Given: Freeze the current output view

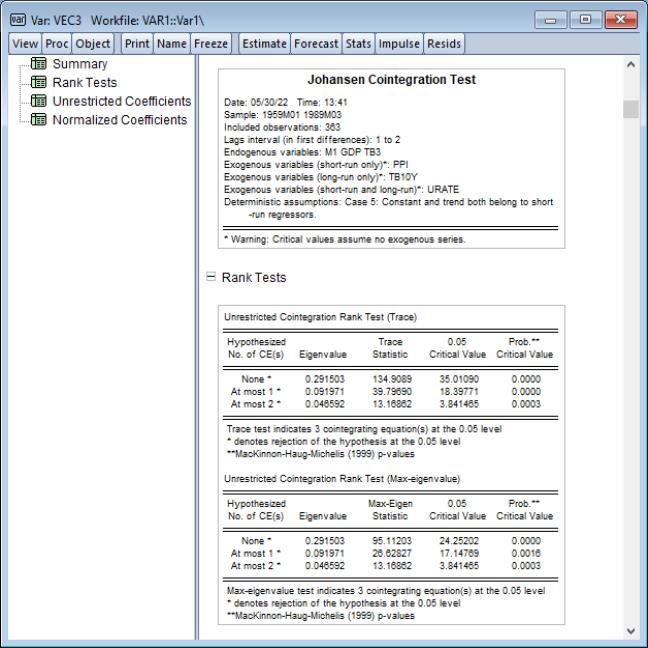Looking at the screenshot, I should click(212, 44).
